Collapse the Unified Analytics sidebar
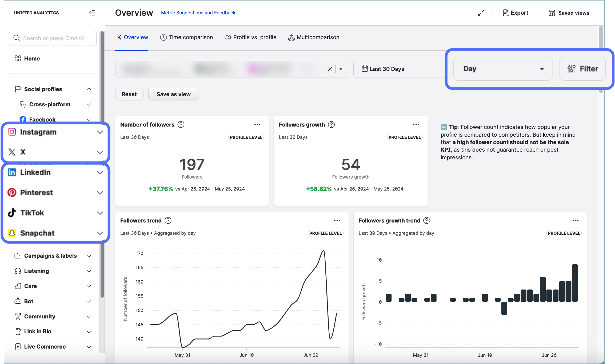This screenshot has width=615, height=364. [92, 13]
